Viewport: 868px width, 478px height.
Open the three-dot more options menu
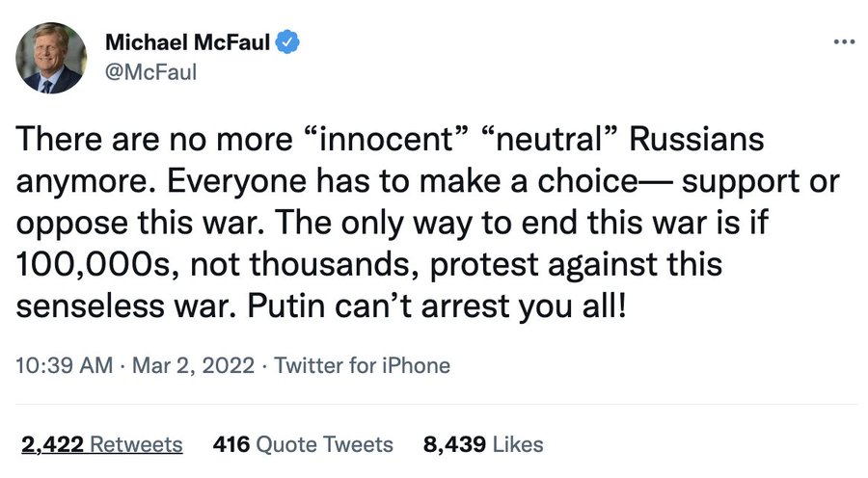[845, 42]
